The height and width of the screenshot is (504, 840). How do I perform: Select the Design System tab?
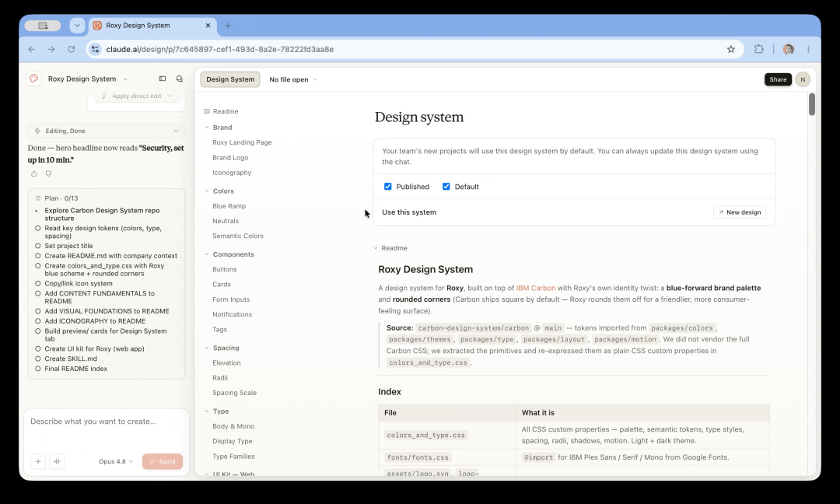coord(230,79)
